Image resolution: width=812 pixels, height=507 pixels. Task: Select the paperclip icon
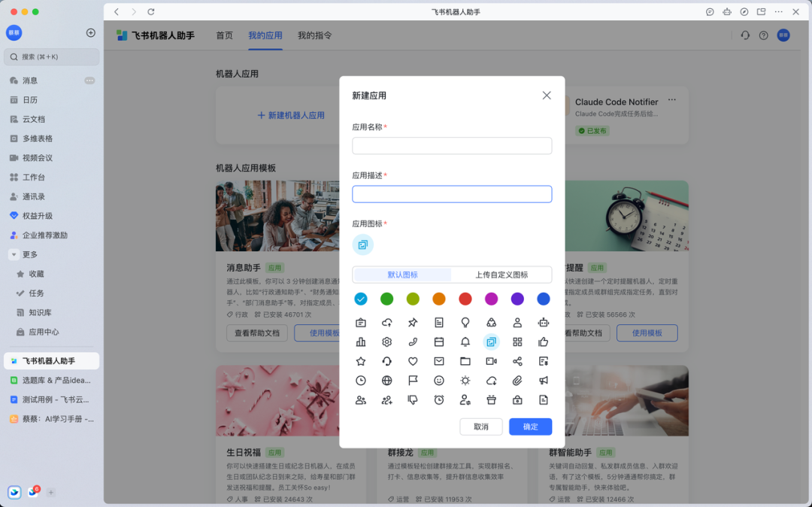pos(517,381)
